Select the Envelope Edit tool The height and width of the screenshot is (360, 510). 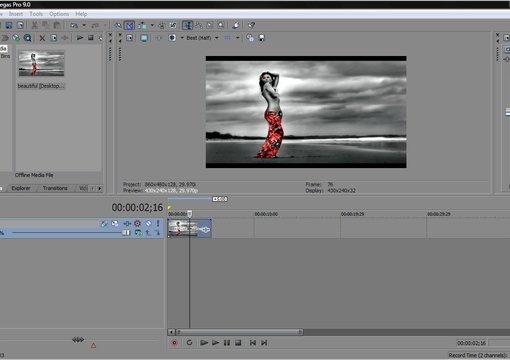(x=199, y=25)
